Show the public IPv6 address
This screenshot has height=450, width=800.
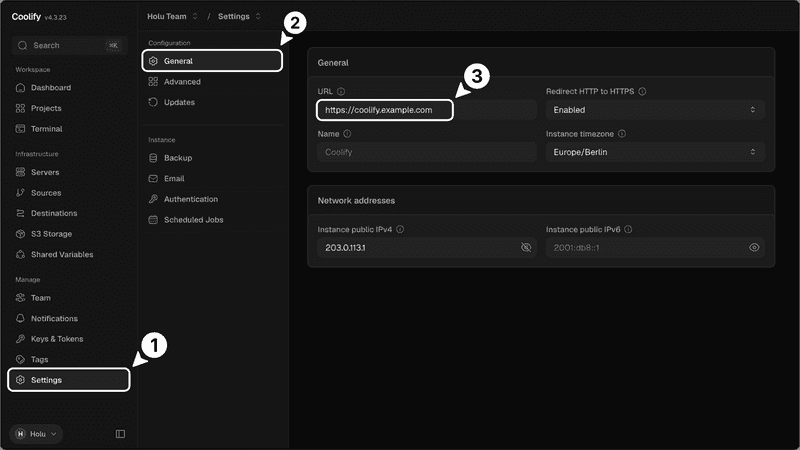pos(754,247)
